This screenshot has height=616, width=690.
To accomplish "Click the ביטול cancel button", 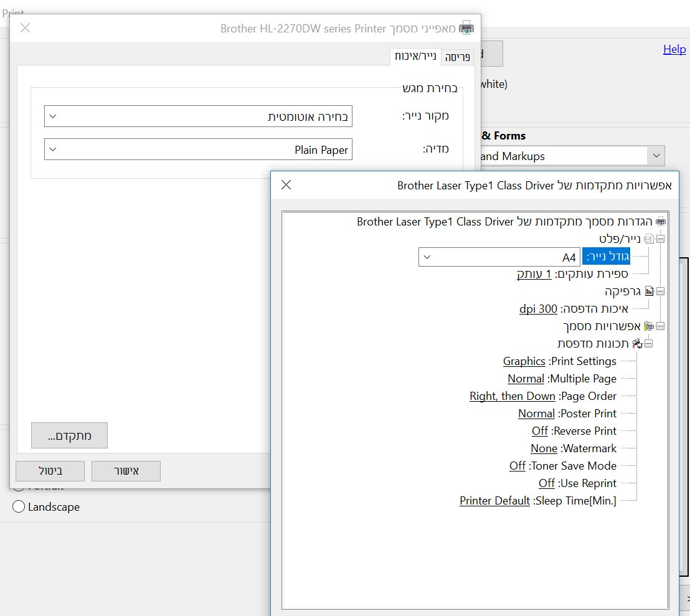I will pos(50,471).
